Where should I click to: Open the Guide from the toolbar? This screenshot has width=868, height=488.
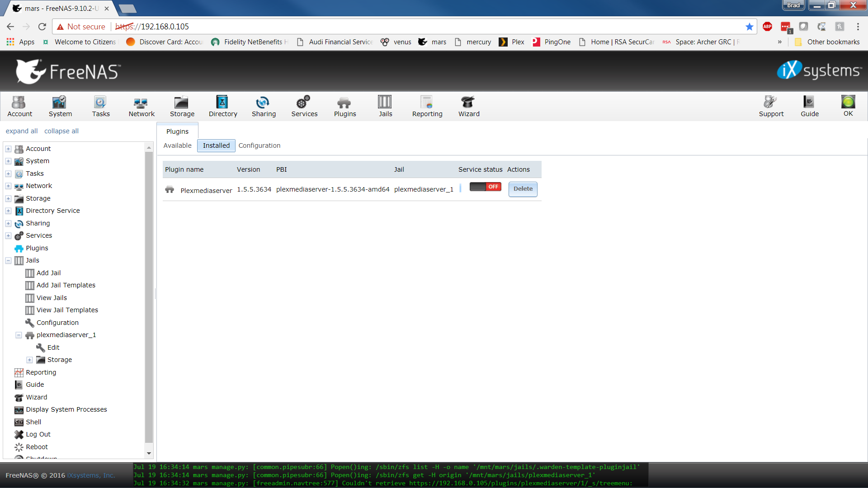[809, 107]
